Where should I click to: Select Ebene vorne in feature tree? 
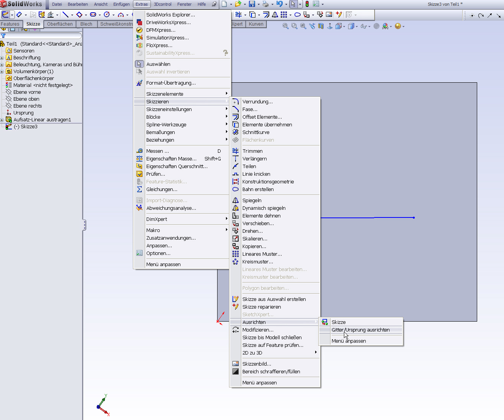[27, 92]
